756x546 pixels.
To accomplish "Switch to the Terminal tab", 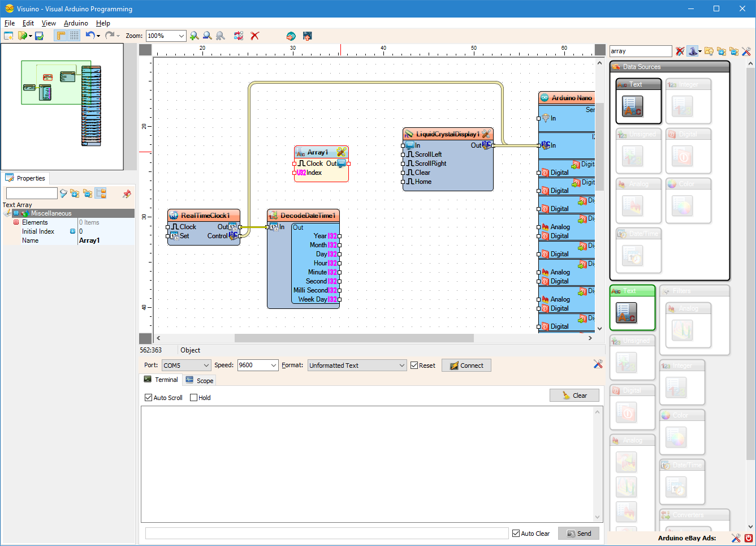I will pyautogui.click(x=161, y=380).
